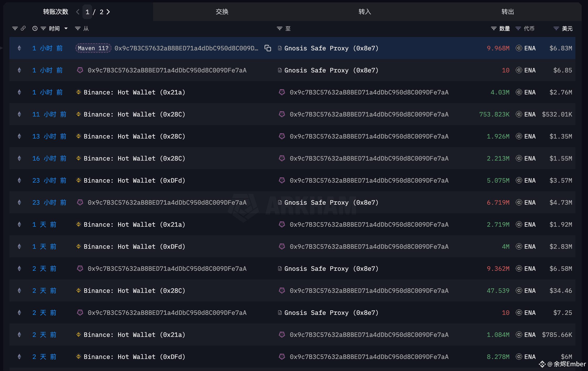Open the 数量 amount filter

[x=494, y=28]
